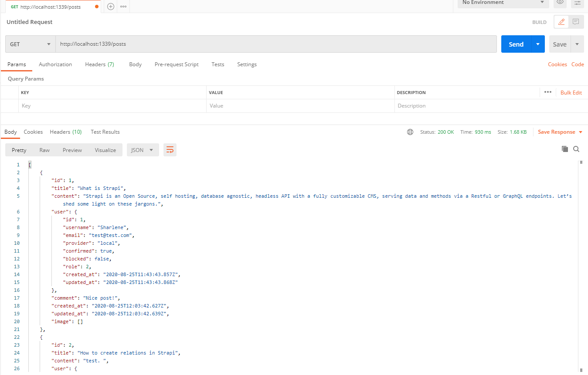Expand the Save button dropdown arrow

pyautogui.click(x=577, y=44)
